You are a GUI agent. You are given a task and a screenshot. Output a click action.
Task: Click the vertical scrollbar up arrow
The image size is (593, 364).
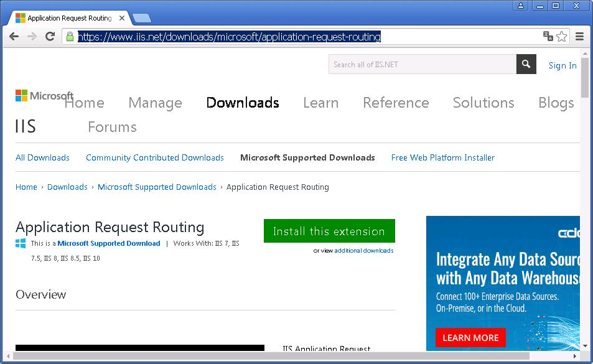(x=585, y=52)
